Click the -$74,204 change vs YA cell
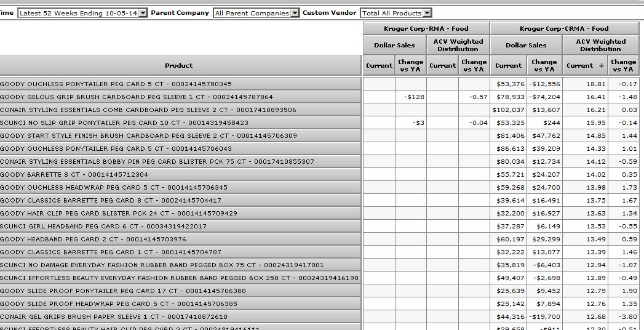The width and height of the screenshot is (644, 330). tap(544, 97)
